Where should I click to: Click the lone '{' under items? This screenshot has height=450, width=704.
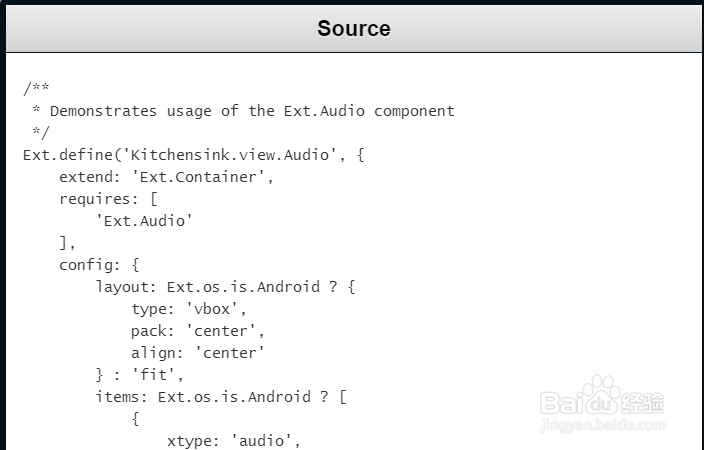[x=135, y=419]
